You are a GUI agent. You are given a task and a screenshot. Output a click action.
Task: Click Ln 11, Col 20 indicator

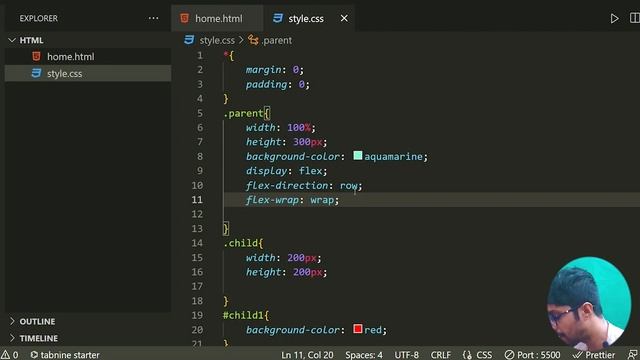(307, 355)
